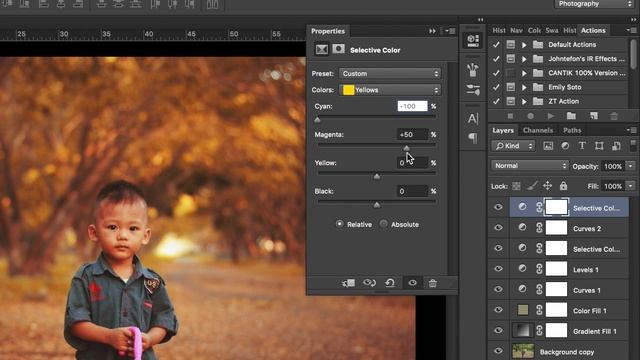Filter layers by adjustment layer icon
This screenshot has height=360, width=640.
tap(565, 146)
